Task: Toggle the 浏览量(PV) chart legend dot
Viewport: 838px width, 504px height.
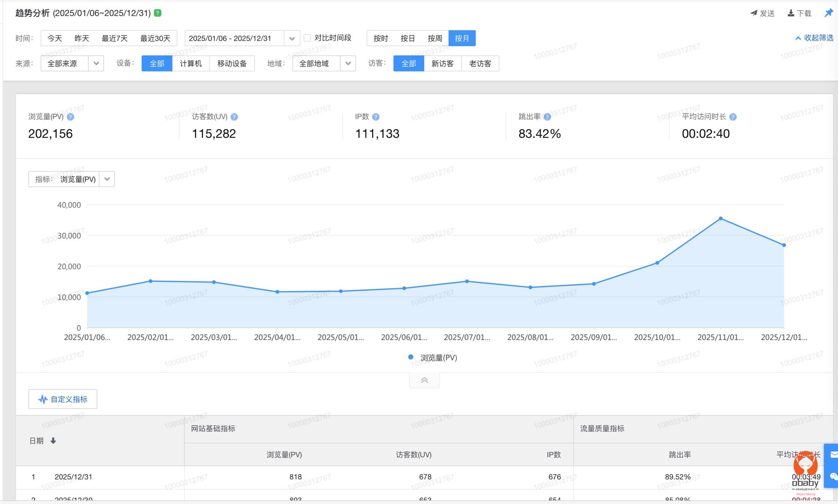Action: [x=410, y=357]
